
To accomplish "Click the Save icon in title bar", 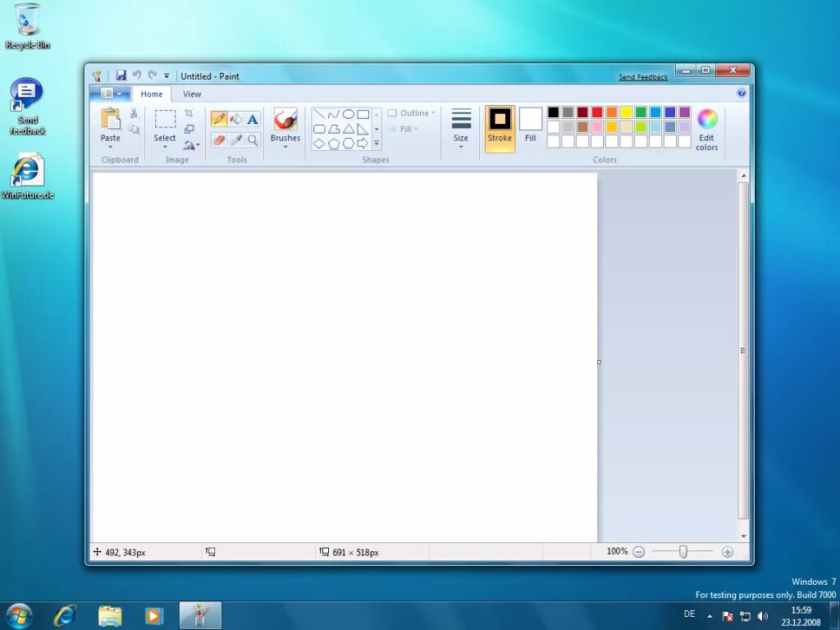I will coord(121,75).
